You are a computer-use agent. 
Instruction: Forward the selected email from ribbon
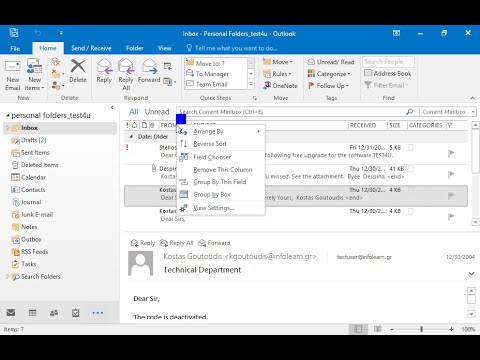click(x=149, y=71)
